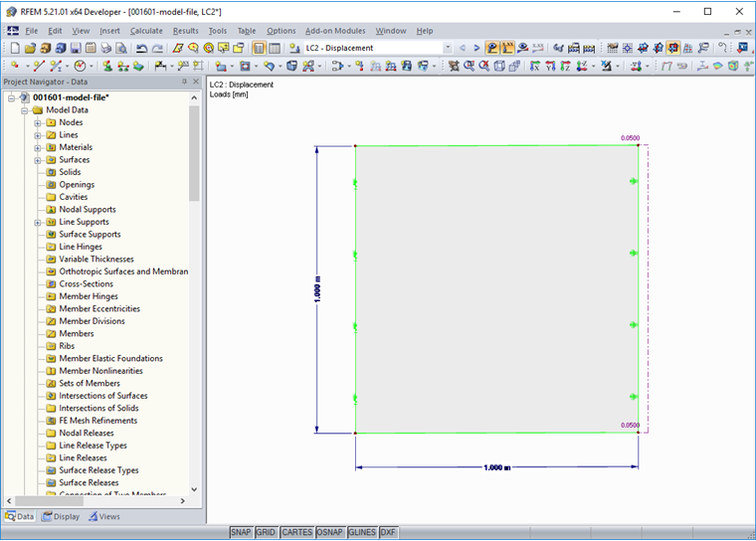Toggle the Show Load Values button
The image size is (756, 541).
pos(507,48)
